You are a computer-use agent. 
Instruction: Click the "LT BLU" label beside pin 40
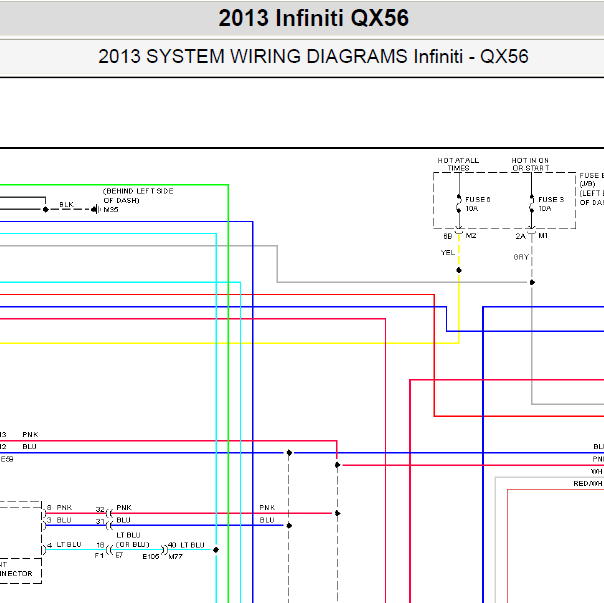click(x=192, y=545)
